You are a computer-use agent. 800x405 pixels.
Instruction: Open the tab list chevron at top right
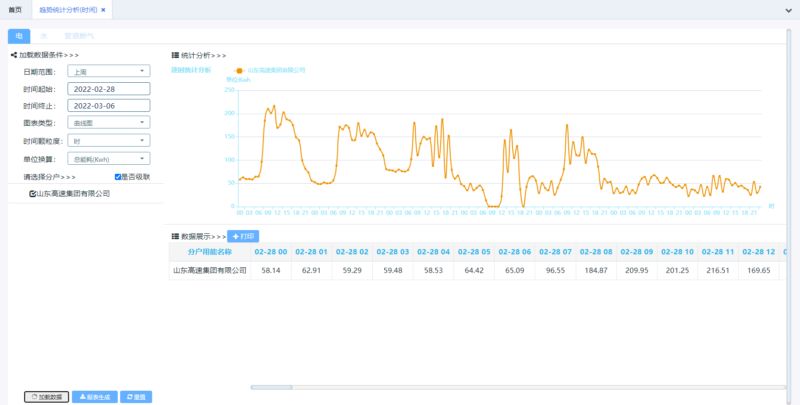click(x=787, y=9)
